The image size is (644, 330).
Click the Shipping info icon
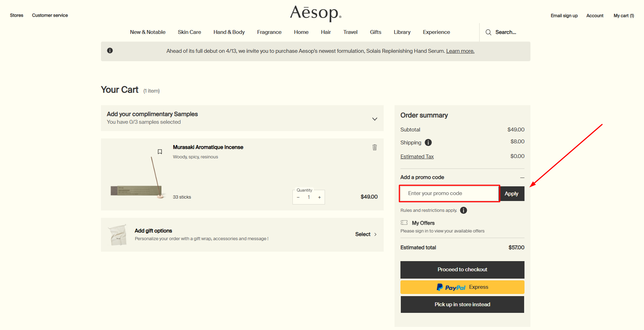428,143
